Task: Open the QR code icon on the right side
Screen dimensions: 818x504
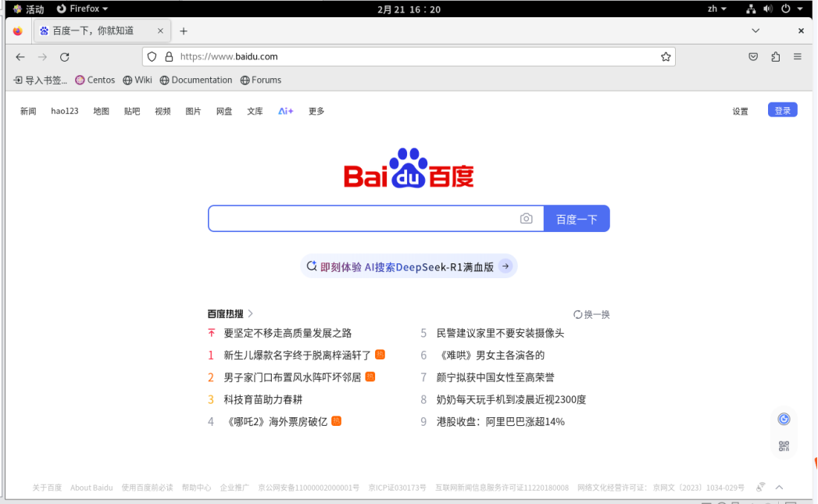Action: (784, 446)
